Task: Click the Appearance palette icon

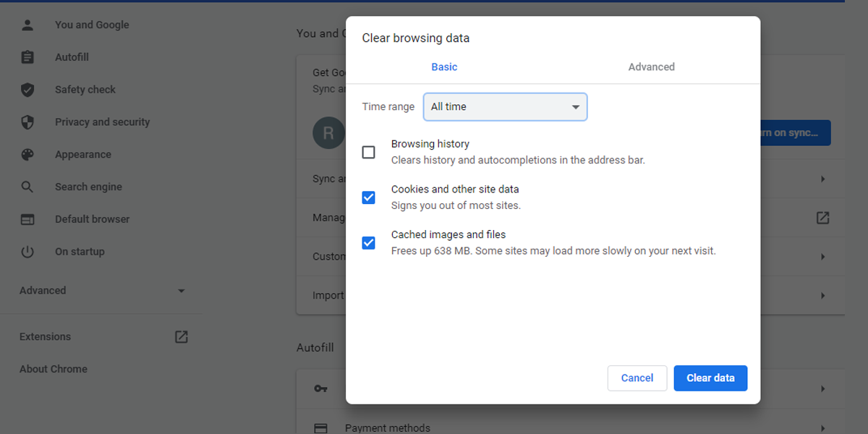Action: click(x=27, y=155)
